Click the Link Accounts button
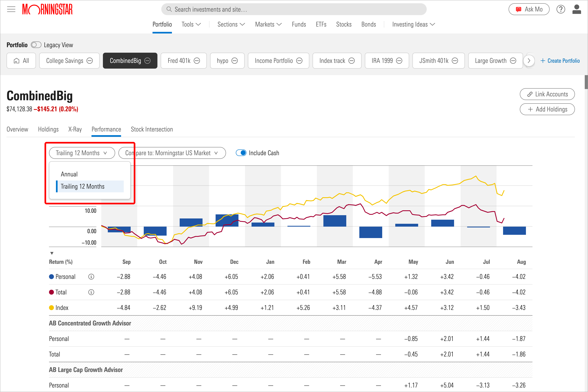588x392 pixels. tap(547, 94)
